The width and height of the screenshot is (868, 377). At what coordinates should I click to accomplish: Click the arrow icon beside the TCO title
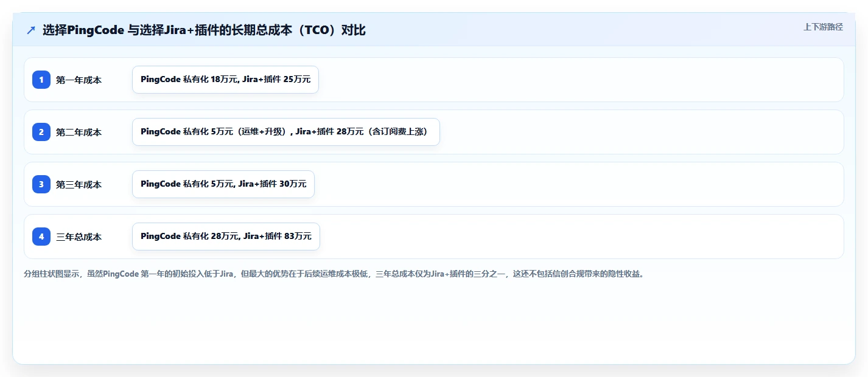[30, 30]
